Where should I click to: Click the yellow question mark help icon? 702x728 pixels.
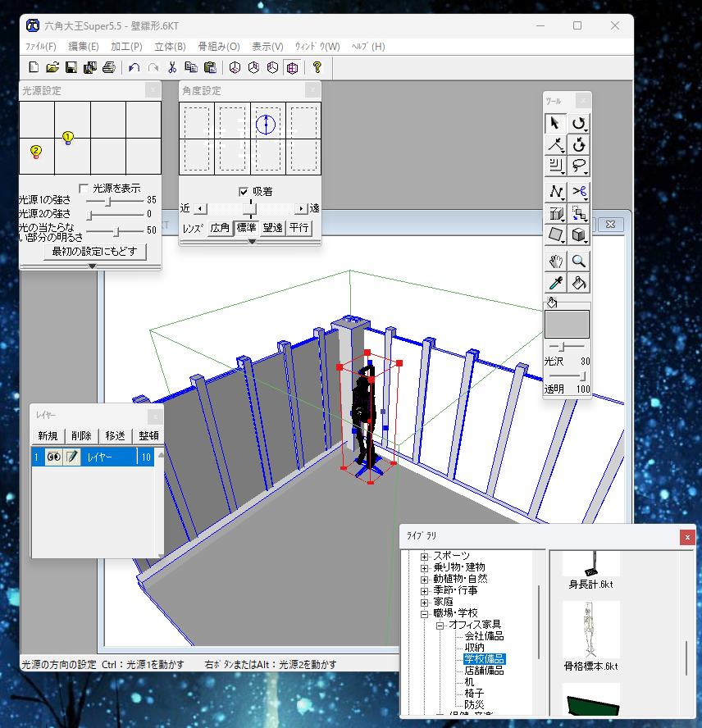[x=317, y=67]
